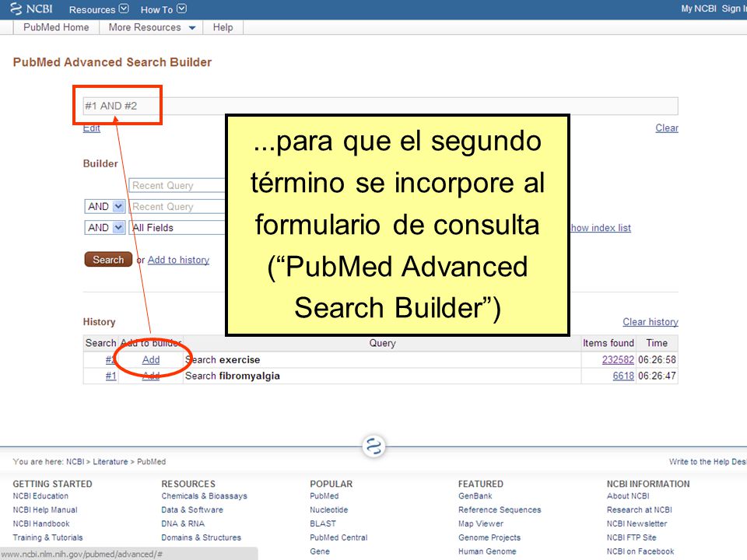Click Search exercise query text

(223, 359)
